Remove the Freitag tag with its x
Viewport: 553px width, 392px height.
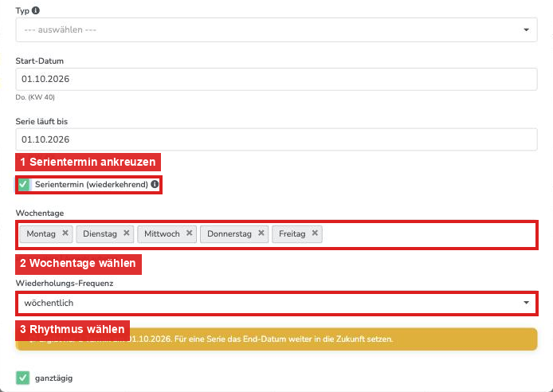pyautogui.click(x=315, y=233)
